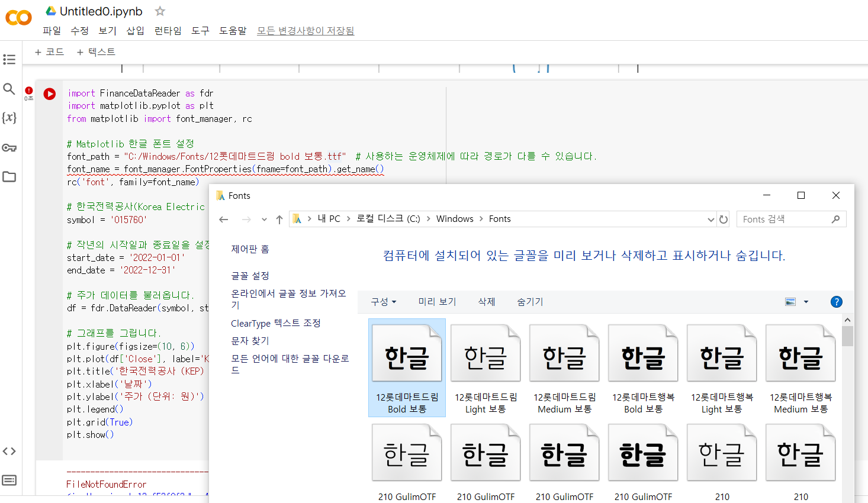Go back in the Fonts window

click(x=223, y=220)
